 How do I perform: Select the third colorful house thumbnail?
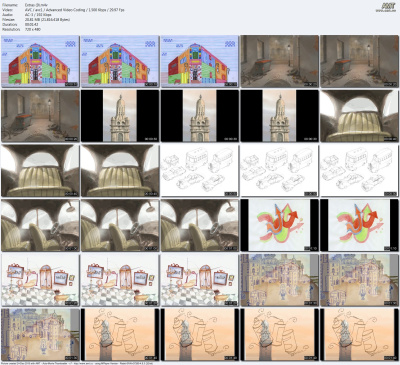(200, 61)
